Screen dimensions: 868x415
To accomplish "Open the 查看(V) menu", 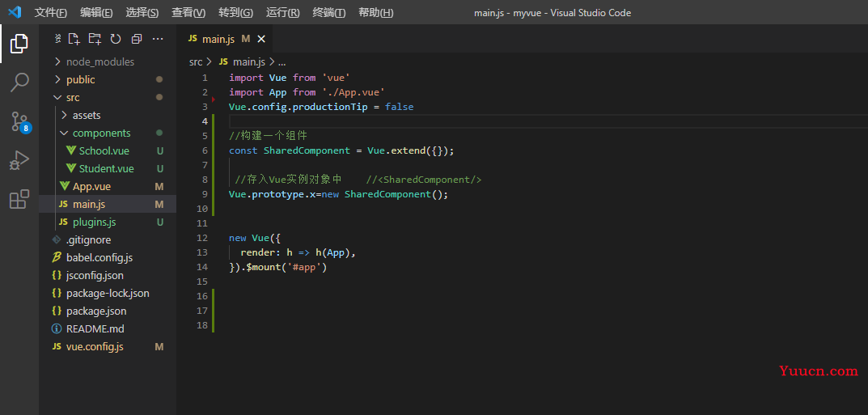I will click(x=188, y=13).
